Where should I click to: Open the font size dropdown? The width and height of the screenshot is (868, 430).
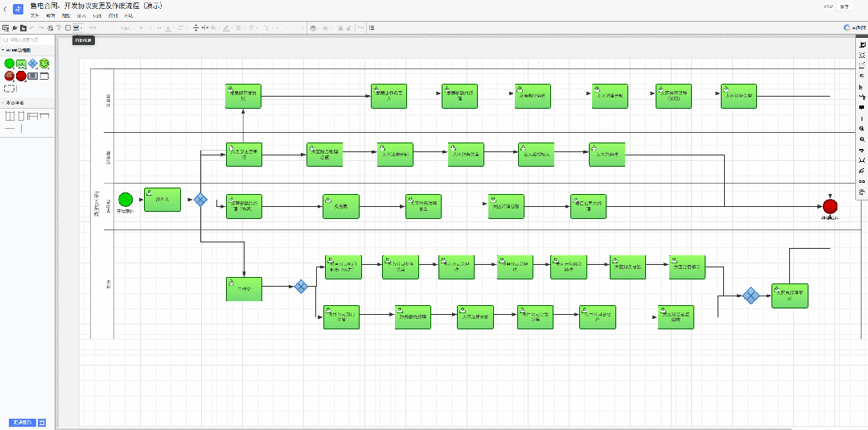pyautogui.click(x=125, y=27)
